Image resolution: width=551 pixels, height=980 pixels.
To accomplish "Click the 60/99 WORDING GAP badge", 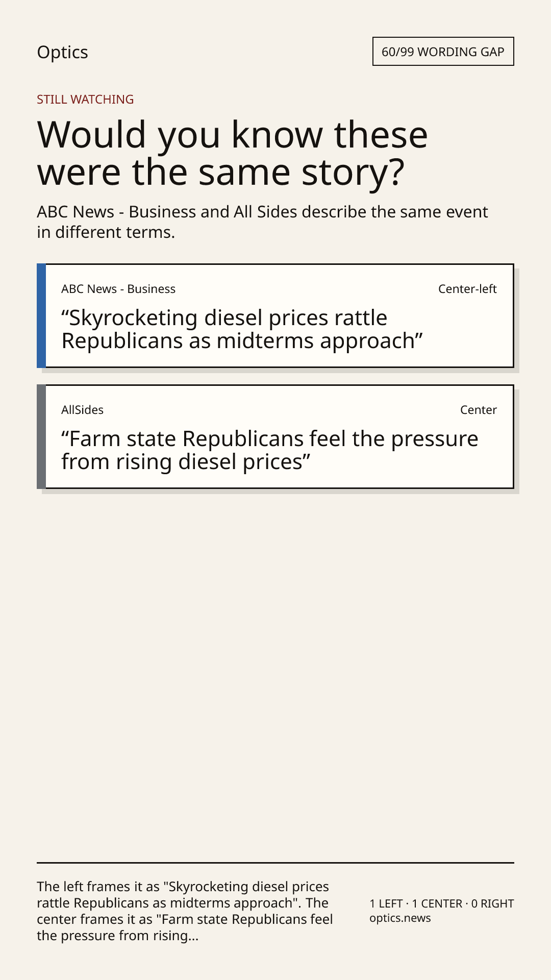I will pos(443,52).
